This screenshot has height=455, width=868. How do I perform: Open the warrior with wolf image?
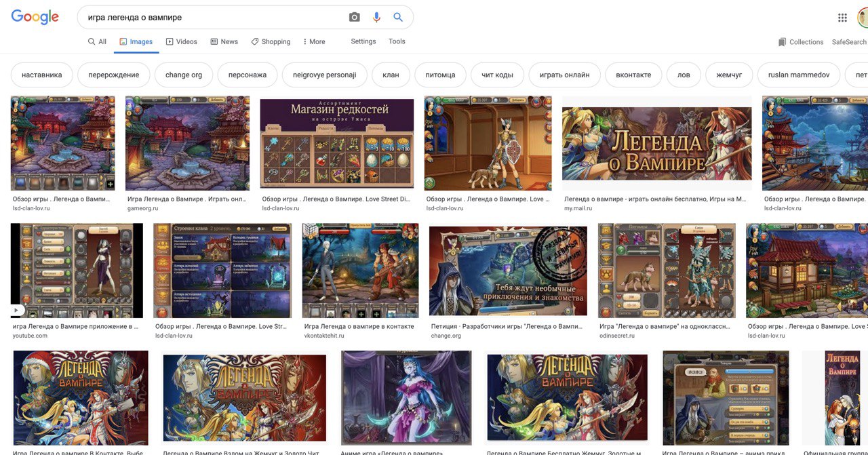tap(488, 143)
